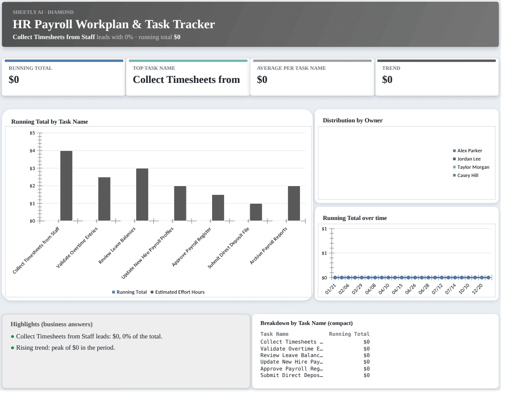Click the HR Payroll Workplan & Task Tracker title
The height and width of the screenshot is (400, 532).
click(x=114, y=24)
